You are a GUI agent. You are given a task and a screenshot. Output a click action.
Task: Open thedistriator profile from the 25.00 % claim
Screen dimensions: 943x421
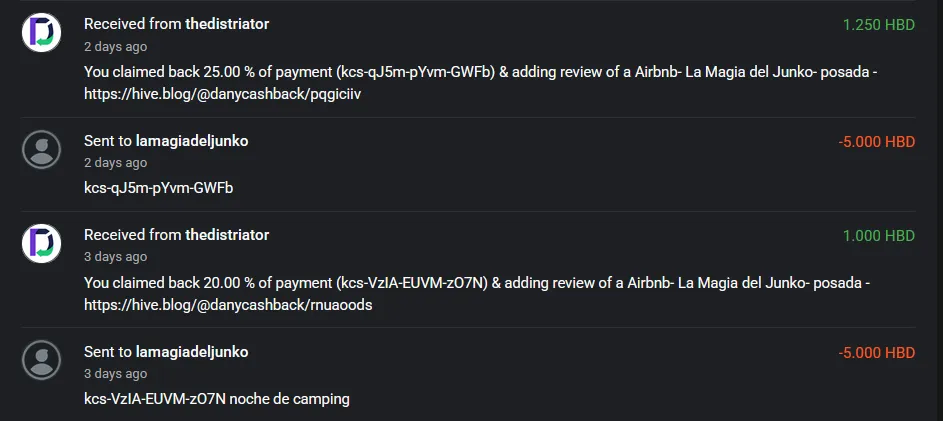[x=227, y=24]
